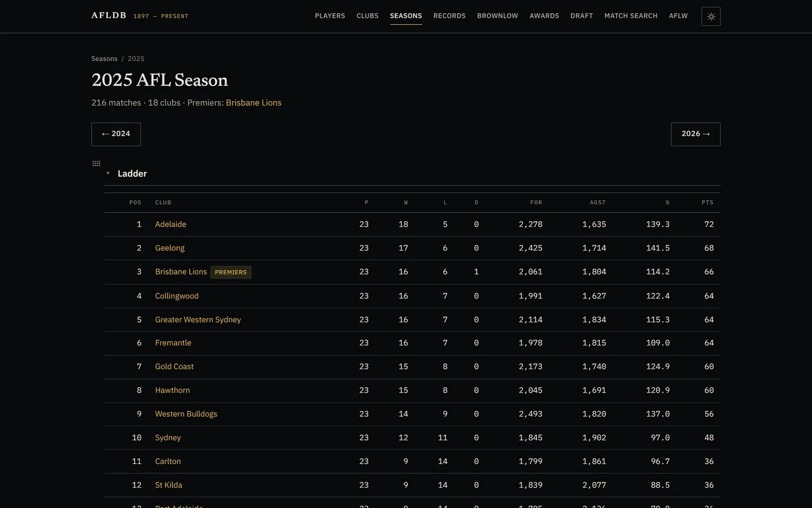The height and width of the screenshot is (508, 812).
Task: Open the Players nav item
Action: pos(330,16)
